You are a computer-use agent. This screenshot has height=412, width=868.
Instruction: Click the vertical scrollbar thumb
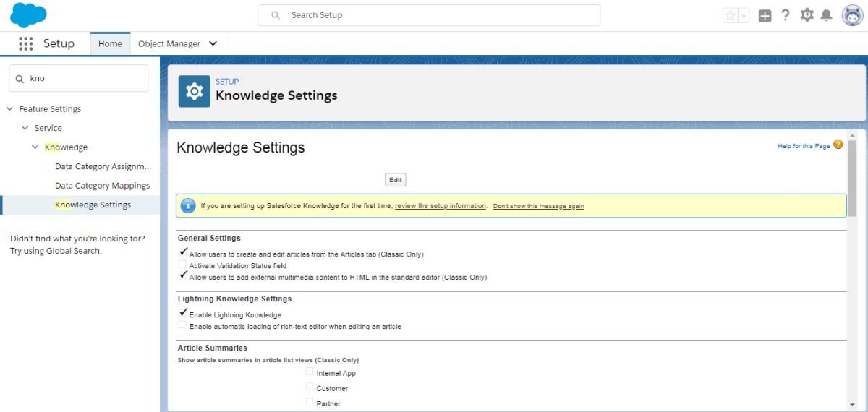852,178
